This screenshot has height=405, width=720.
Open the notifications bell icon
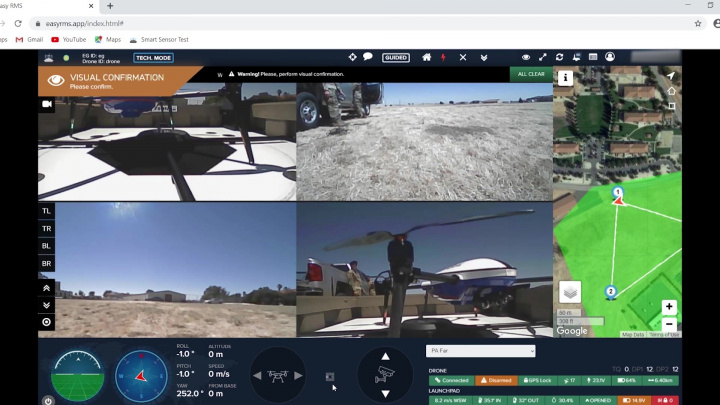(576, 57)
